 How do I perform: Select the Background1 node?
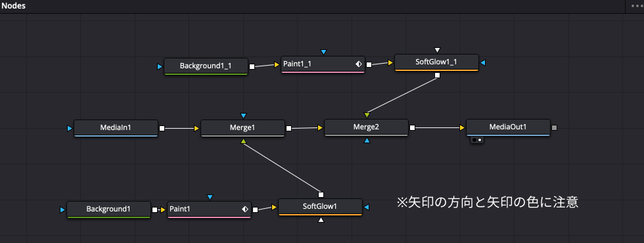[x=108, y=210]
